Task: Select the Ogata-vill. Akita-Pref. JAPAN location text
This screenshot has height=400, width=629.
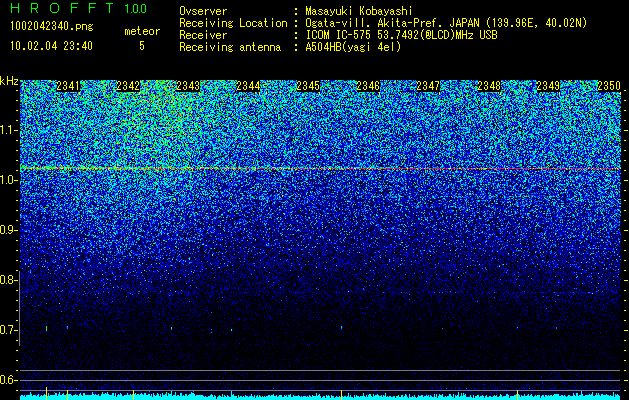Action: (446, 23)
